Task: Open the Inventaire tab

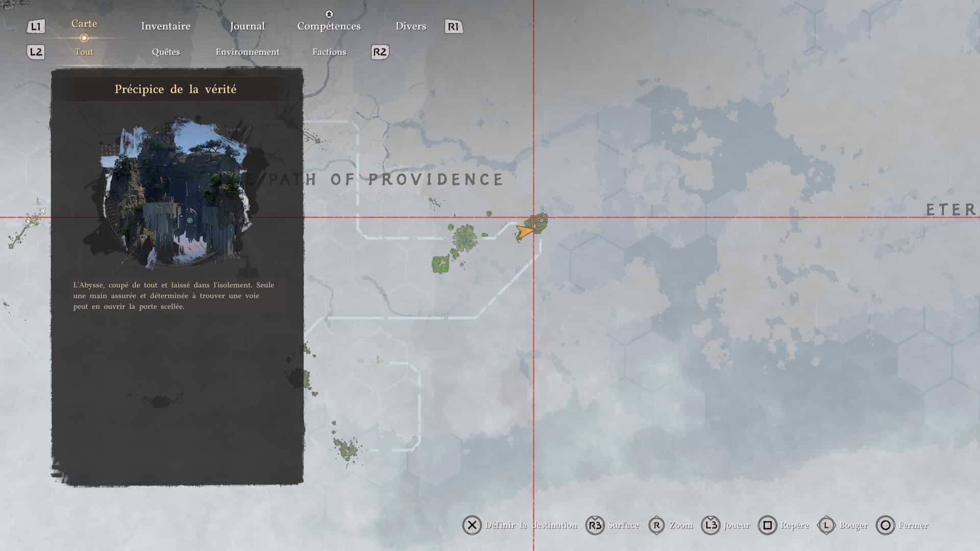Action: 165,26
